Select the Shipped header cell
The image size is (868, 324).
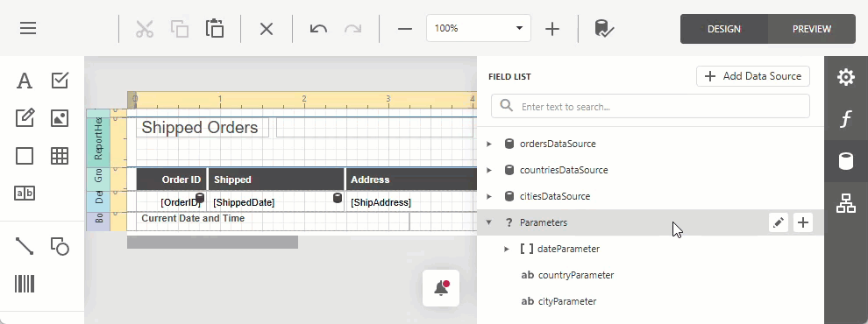[x=276, y=180]
